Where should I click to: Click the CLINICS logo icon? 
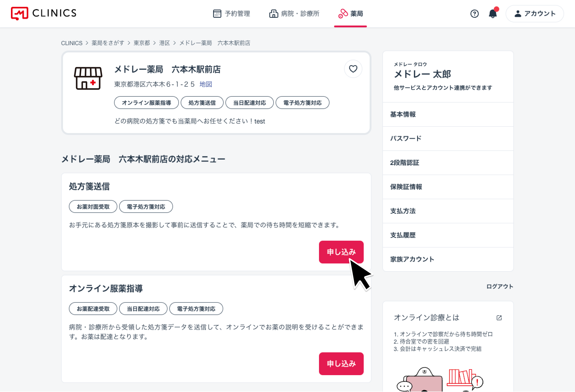(x=19, y=13)
